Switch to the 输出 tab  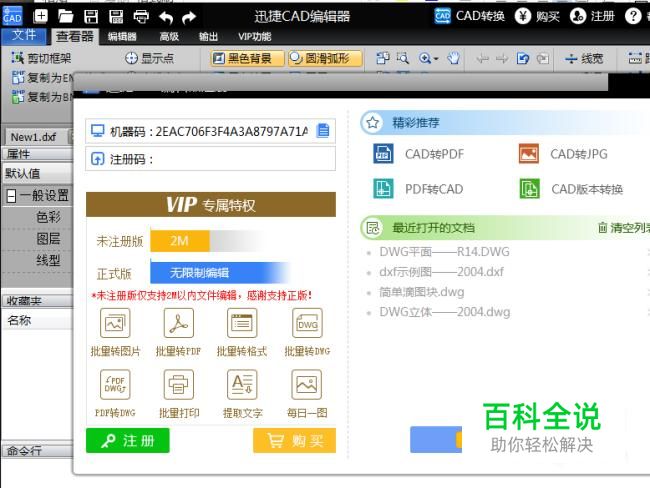point(208,36)
